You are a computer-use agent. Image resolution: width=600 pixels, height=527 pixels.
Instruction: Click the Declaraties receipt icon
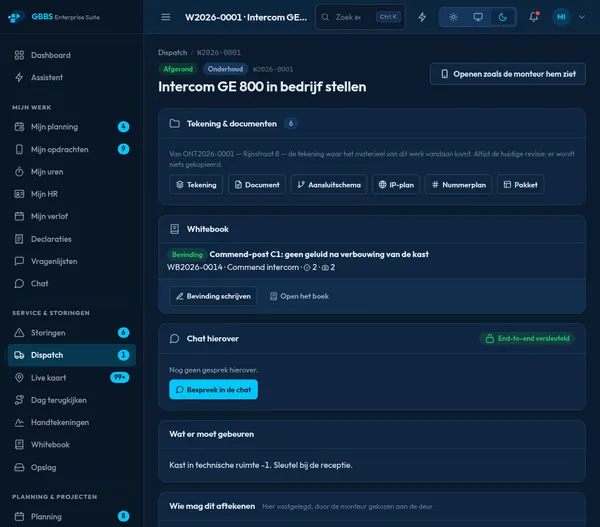click(x=19, y=239)
